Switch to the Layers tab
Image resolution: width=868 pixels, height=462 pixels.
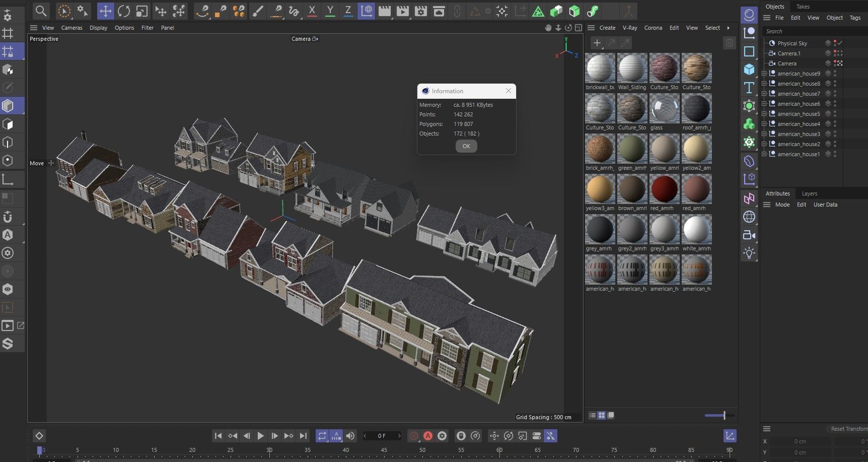point(810,193)
